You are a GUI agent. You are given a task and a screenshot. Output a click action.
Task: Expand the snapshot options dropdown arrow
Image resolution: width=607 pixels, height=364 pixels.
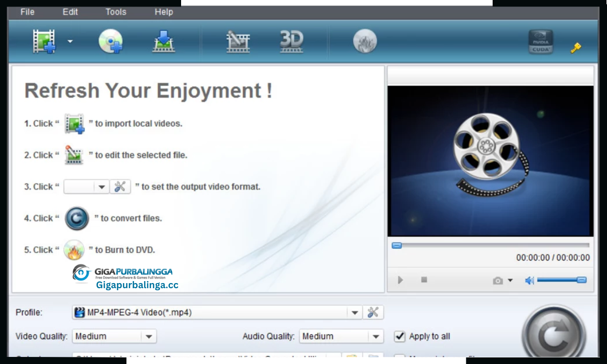[x=510, y=281]
